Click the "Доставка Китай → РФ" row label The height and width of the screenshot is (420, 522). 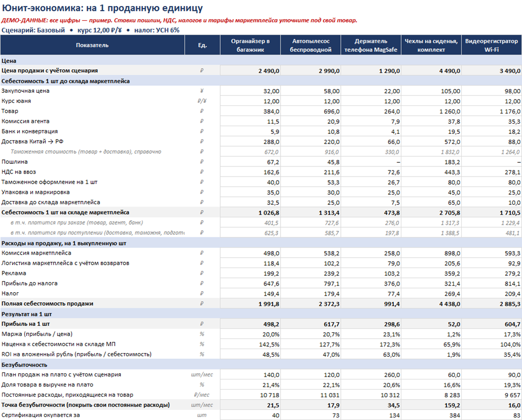[x=32, y=142]
